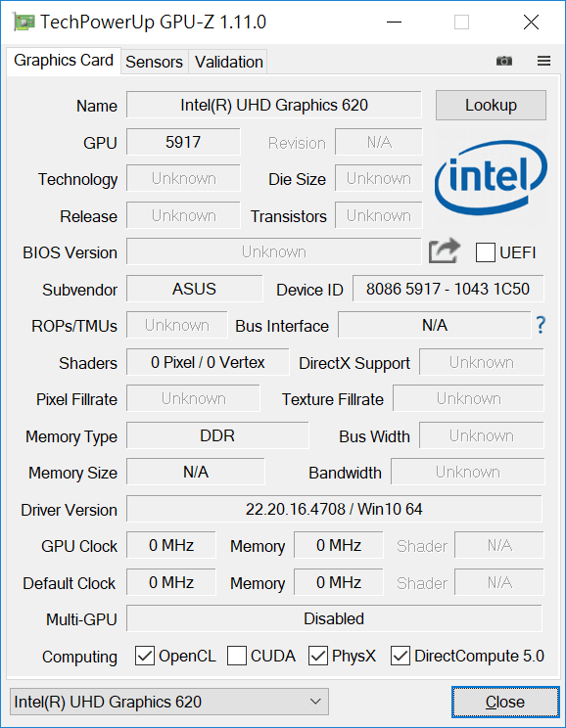The width and height of the screenshot is (566, 728).
Task: Click the Close button
Action: 505,702
